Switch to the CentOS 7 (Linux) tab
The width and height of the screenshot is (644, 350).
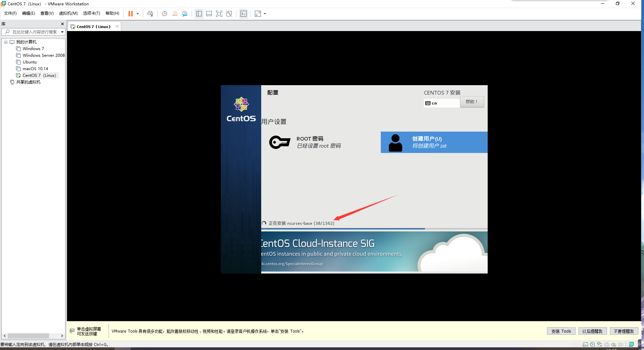[94, 27]
